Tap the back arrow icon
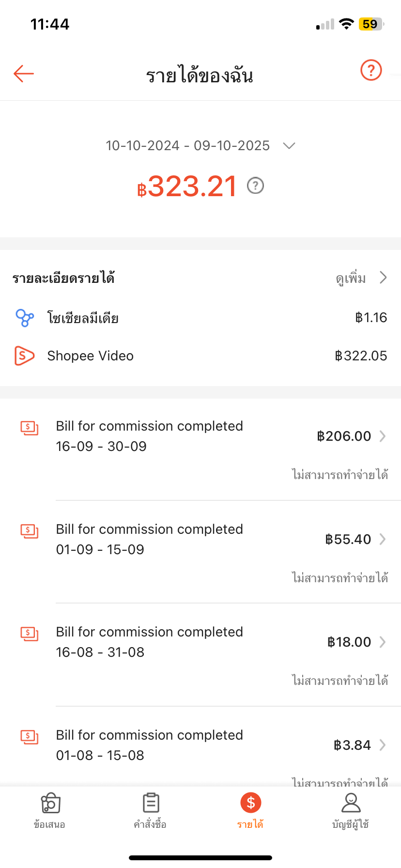 tap(23, 74)
